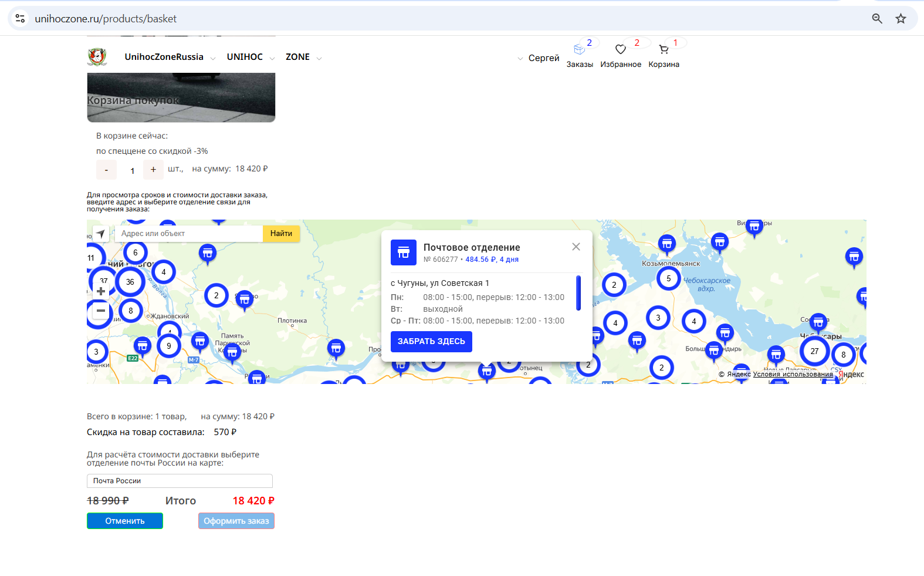Select the cluster marker 3 near Козьмодемьянск
Viewport: 924px width, 576px height.
tap(658, 318)
